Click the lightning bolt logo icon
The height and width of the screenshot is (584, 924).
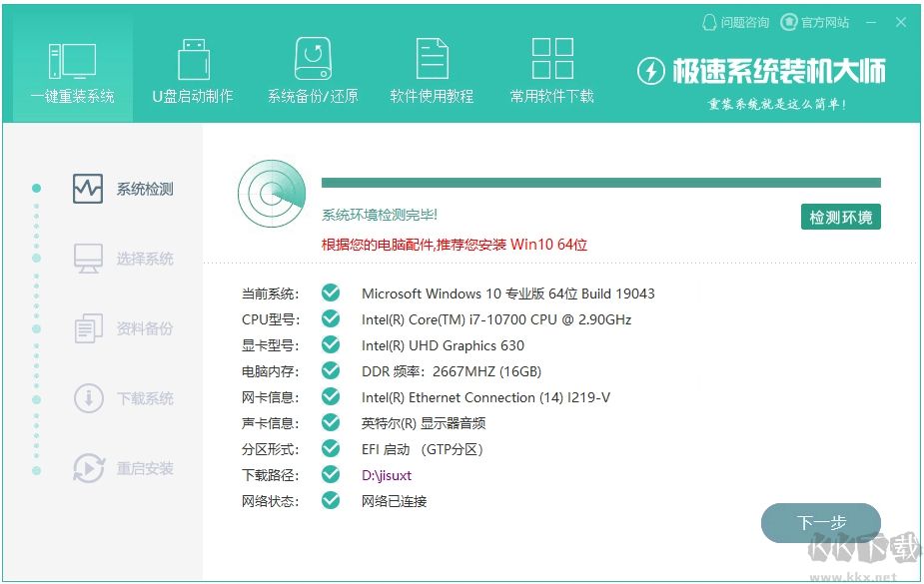click(651, 71)
